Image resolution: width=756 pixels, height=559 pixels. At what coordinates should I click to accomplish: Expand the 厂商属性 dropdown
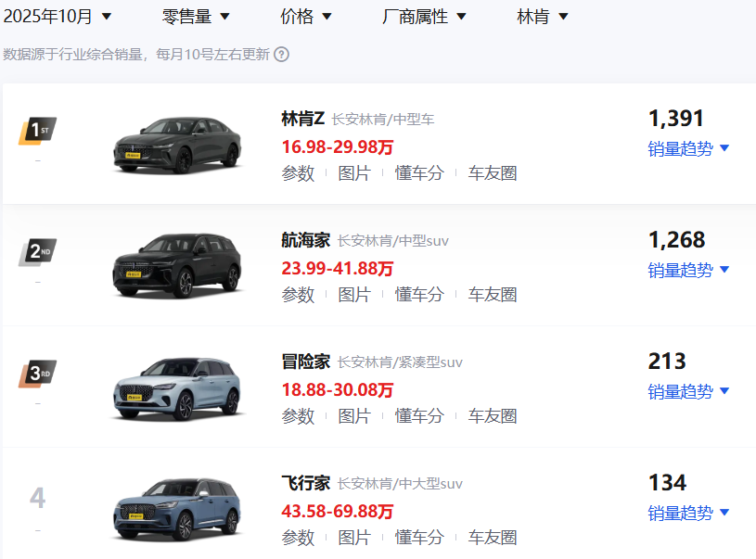(424, 17)
